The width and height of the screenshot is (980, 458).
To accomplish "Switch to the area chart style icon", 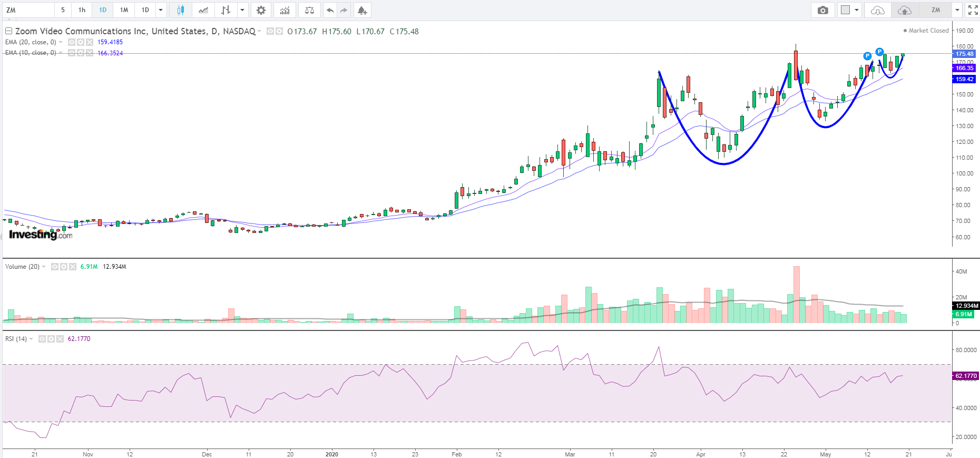I will (203, 10).
